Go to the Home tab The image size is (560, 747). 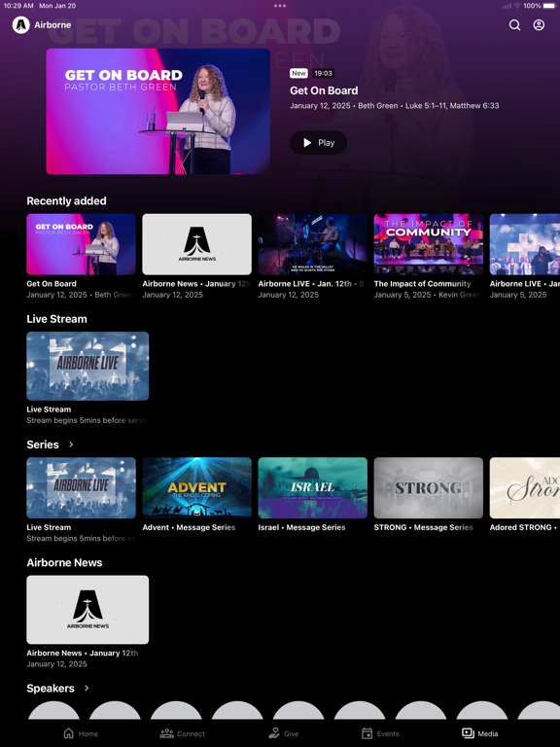pyautogui.click(x=81, y=733)
